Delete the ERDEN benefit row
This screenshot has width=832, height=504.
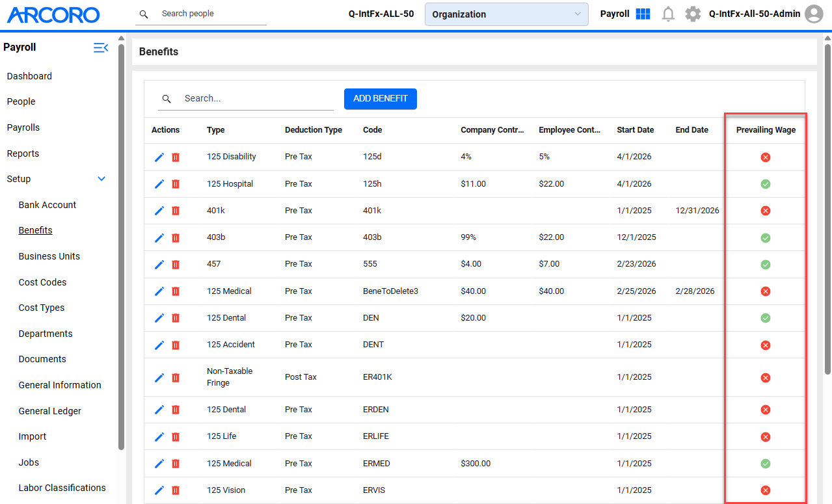pyautogui.click(x=176, y=410)
